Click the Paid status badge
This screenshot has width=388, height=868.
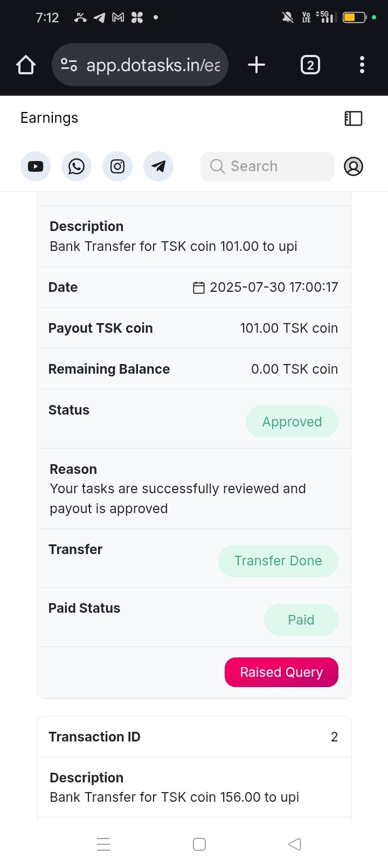tap(301, 620)
